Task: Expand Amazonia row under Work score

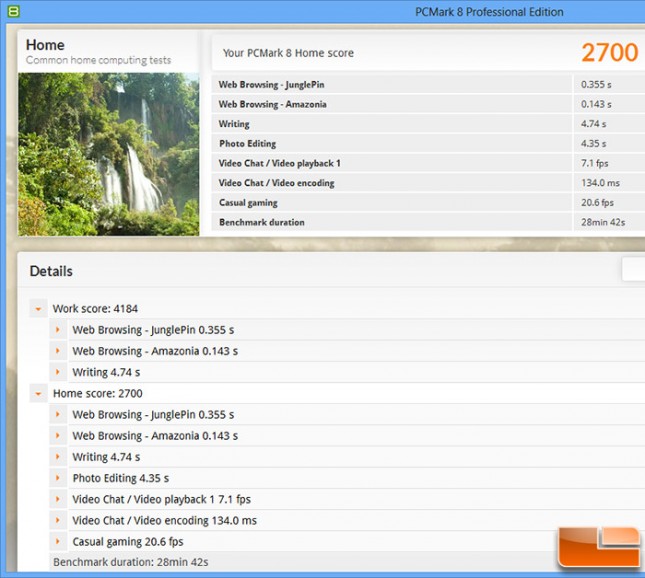Action: click(x=58, y=351)
